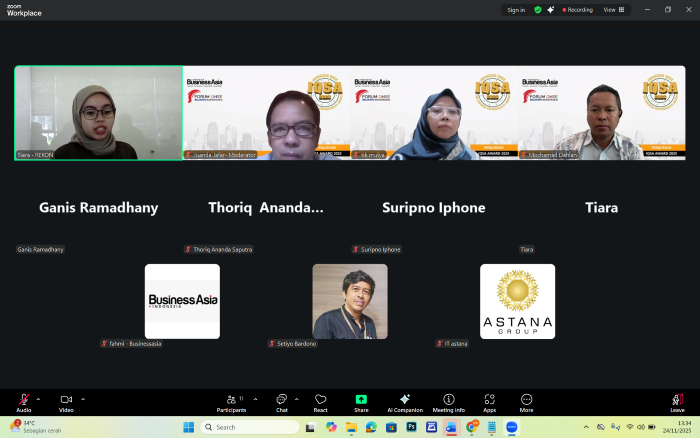The width and height of the screenshot is (700, 438).
Task: Open the Apps panel
Action: pyautogui.click(x=489, y=400)
